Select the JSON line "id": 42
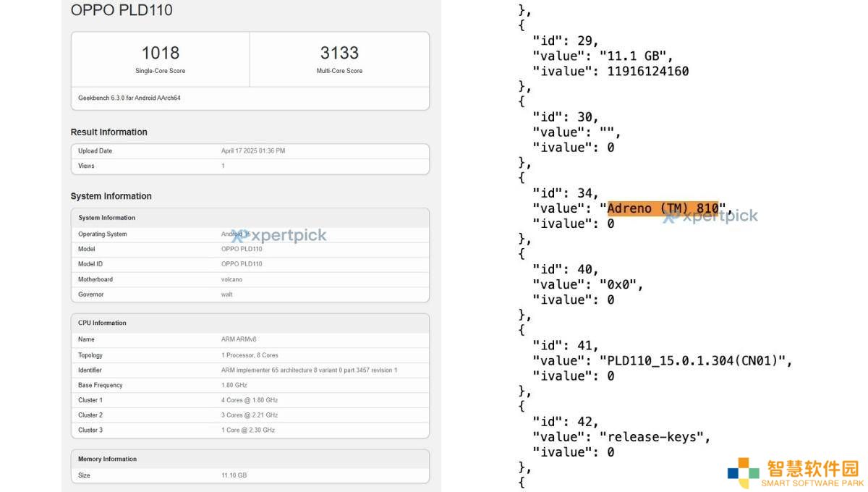Image resolution: width=868 pixels, height=492 pixels. pos(566,421)
